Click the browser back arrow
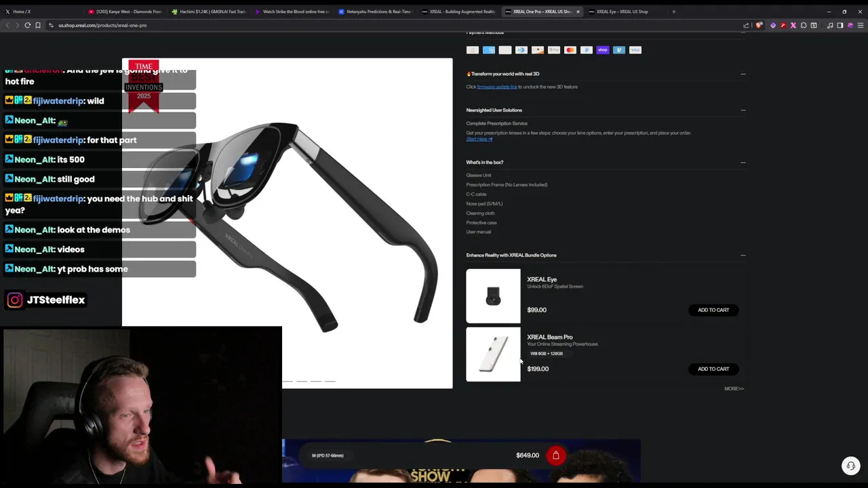Viewport: 868px width, 488px height. 7,25
